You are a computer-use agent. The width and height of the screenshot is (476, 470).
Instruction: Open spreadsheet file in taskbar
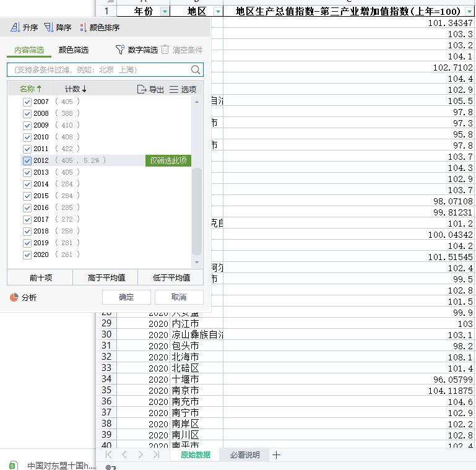pyautogui.click(x=52, y=465)
